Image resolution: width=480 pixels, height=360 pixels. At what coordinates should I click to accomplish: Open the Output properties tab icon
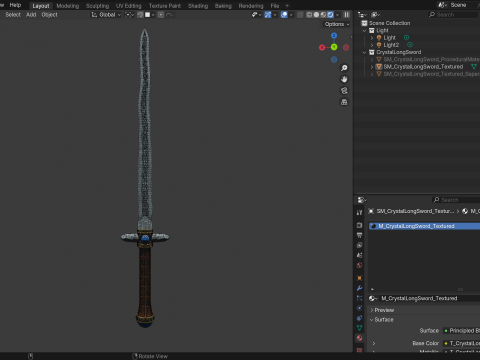[x=359, y=235]
